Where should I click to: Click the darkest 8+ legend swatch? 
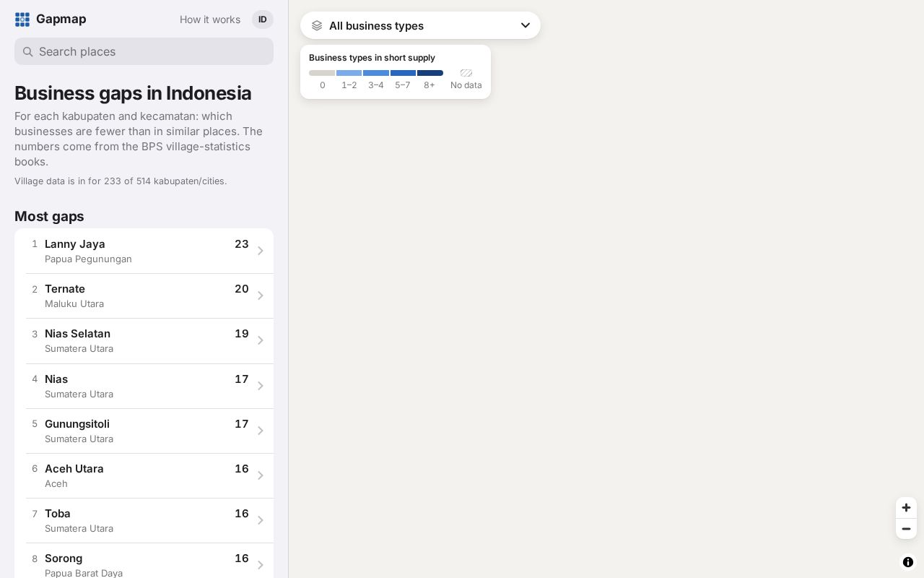coord(430,73)
